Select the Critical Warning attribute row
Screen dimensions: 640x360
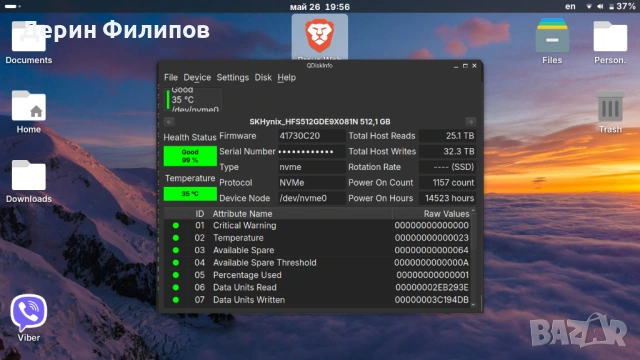point(317,225)
